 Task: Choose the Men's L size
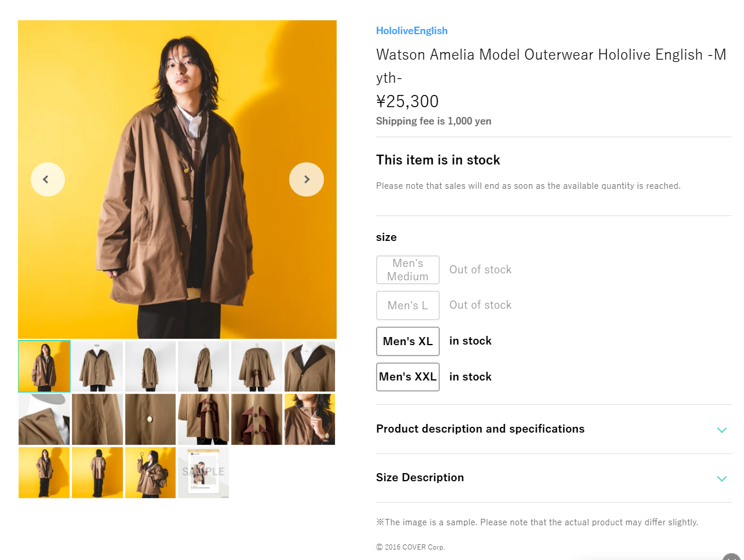pos(408,306)
